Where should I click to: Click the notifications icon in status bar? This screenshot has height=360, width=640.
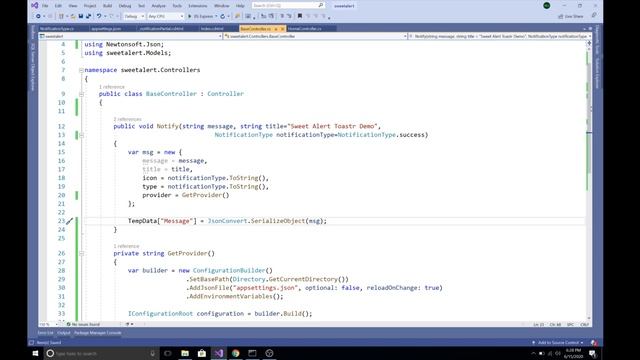tap(594, 342)
